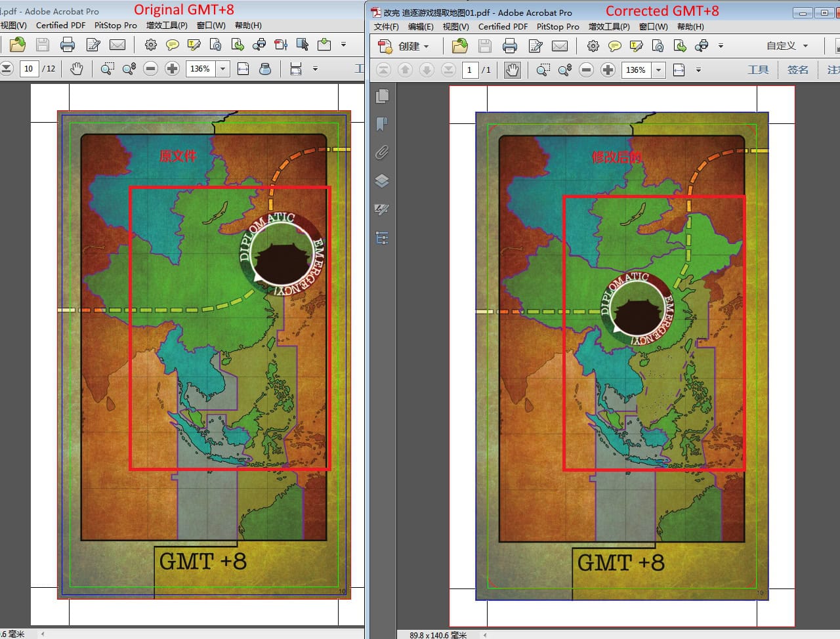Go to first page in right window
Viewport: 840px width, 639px height.
(384, 70)
